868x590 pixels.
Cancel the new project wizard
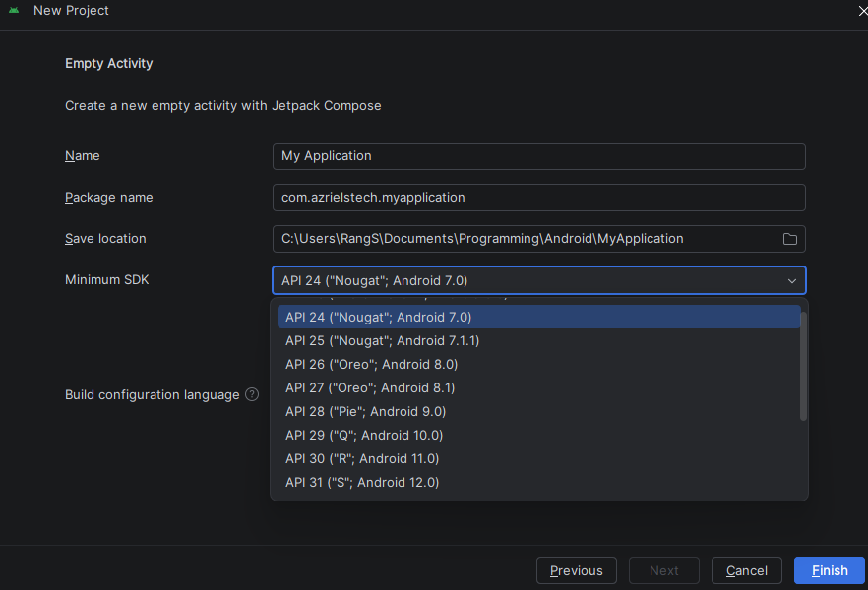pos(746,570)
